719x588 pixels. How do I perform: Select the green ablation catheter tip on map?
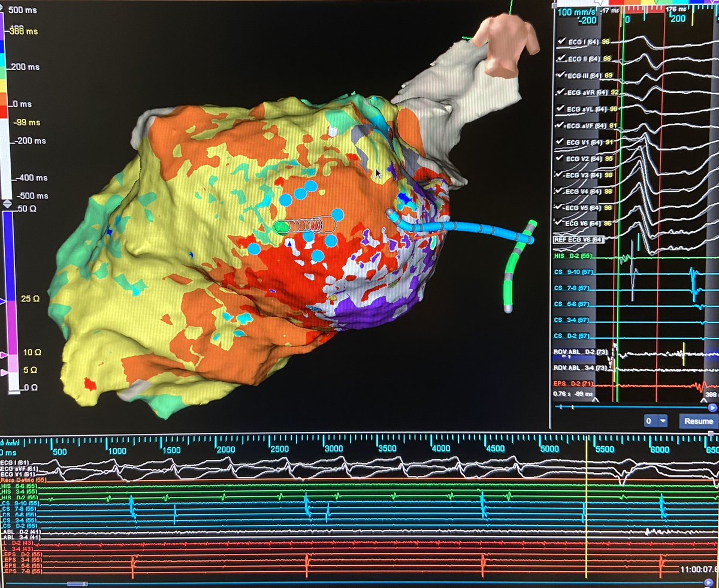pyautogui.click(x=280, y=227)
